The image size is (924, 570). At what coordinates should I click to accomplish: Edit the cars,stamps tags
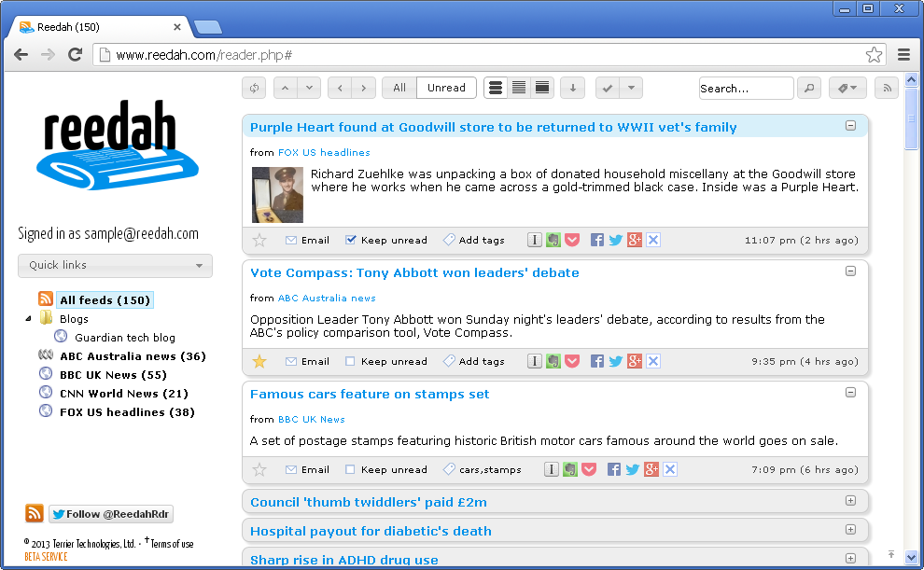coord(483,470)
